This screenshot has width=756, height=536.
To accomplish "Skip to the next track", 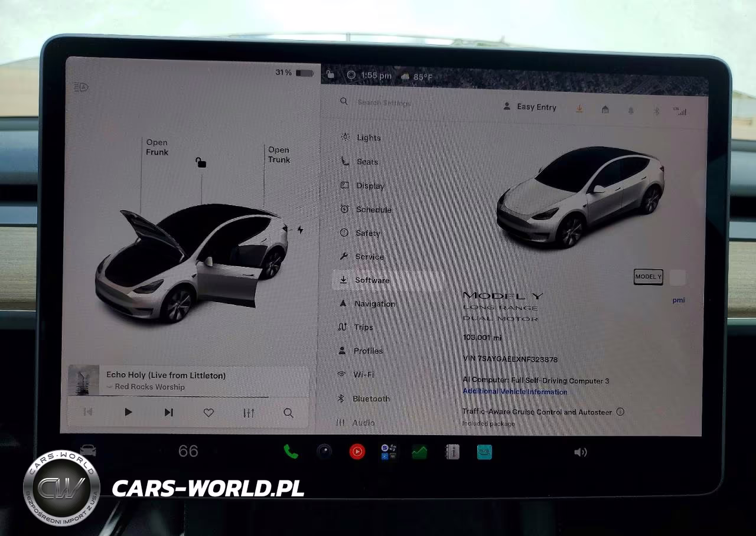I will pyautogui.click(x=168, y=413).
